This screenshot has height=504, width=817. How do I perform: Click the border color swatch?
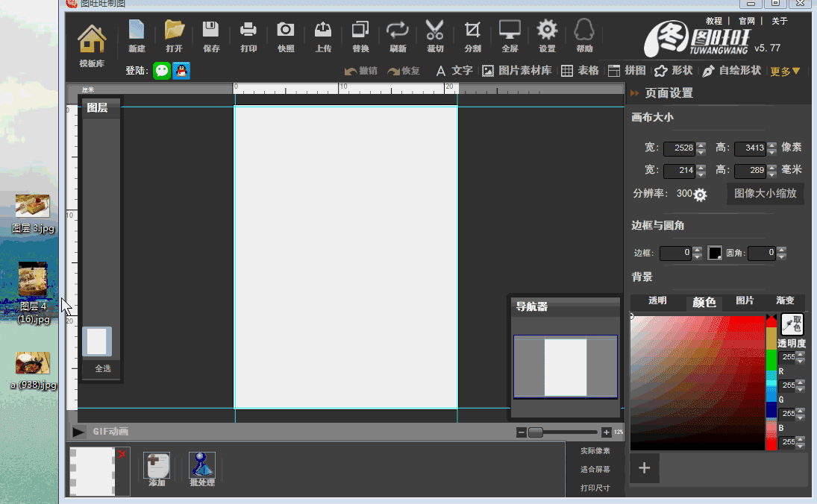pos(715,253)
